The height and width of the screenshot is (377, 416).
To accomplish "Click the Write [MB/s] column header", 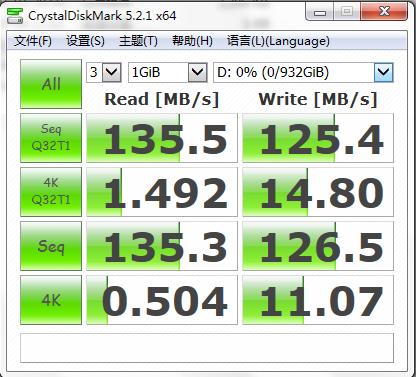I will tap(318, 99).
